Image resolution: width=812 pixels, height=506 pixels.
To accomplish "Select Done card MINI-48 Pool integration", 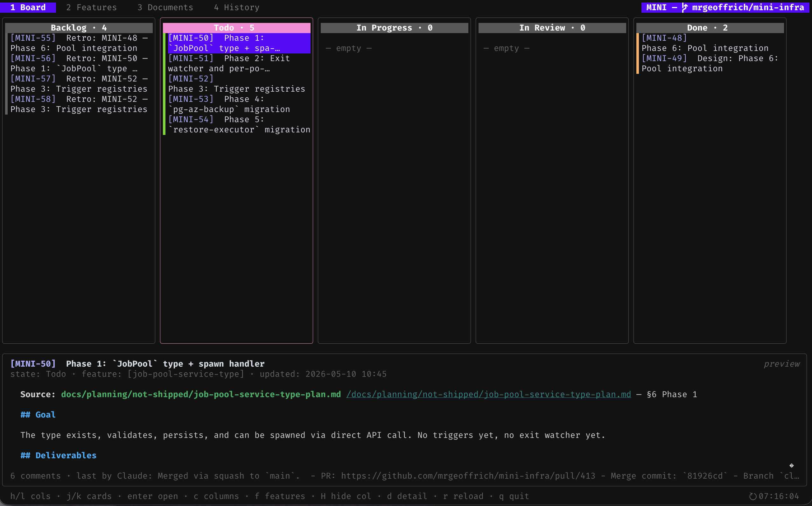I will [x=712, y=43].
